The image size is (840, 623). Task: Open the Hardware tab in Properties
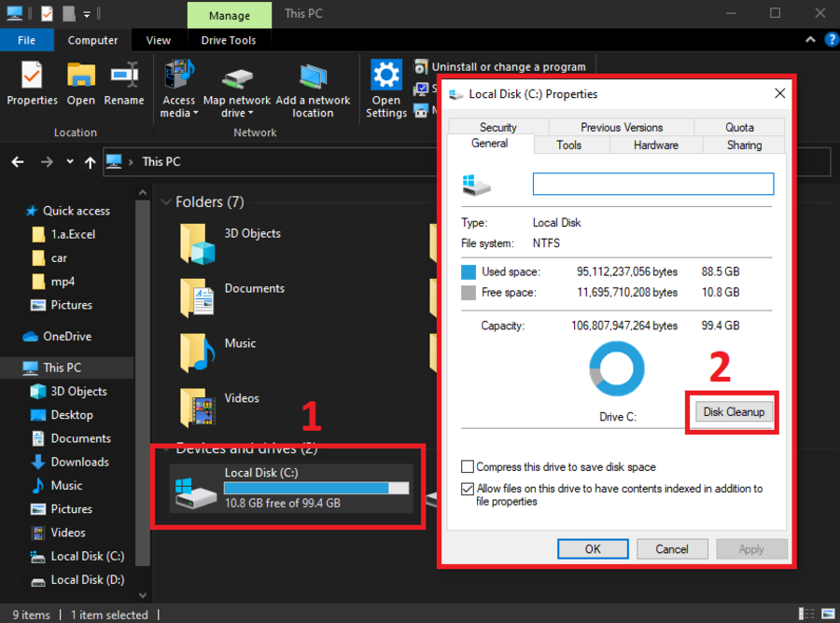click(656, 145)
